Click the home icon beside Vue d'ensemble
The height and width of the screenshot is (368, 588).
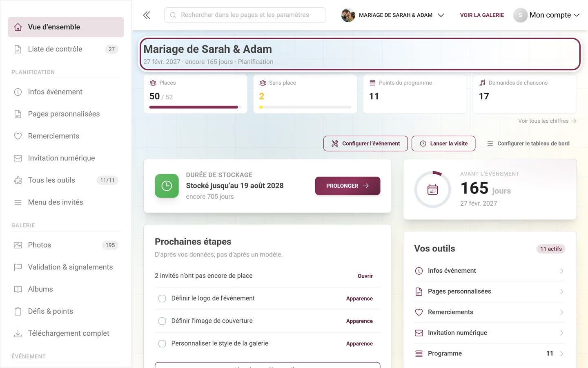pyautogui.click(x=18, y=27)
